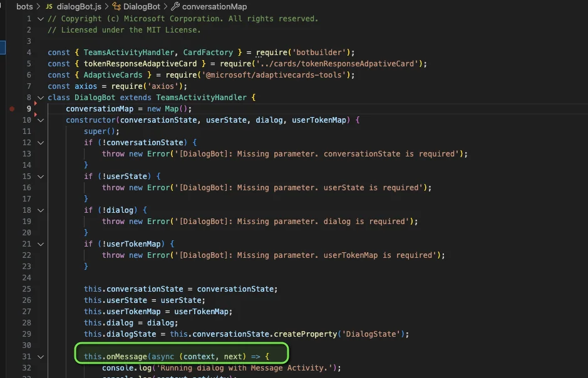Click the Copyright comment on line 1

183,19
